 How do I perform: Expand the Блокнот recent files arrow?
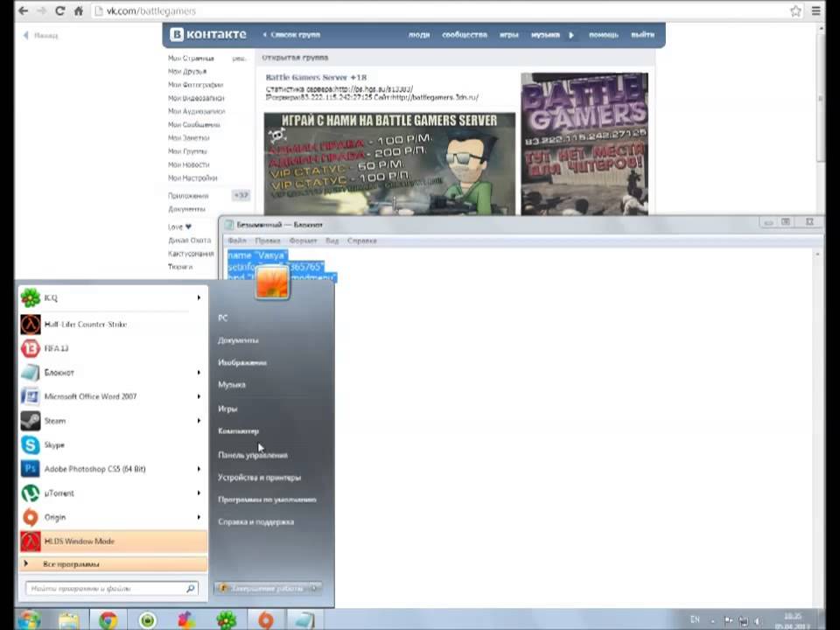point(199,373)
